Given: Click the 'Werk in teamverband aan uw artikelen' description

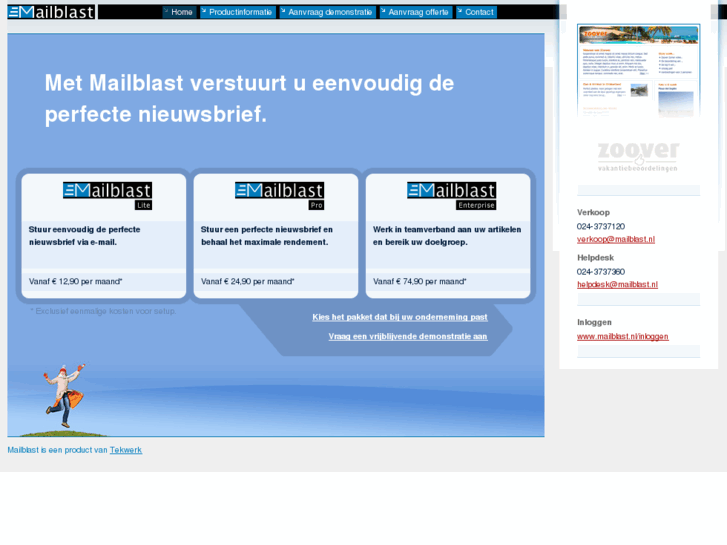Looking at the screenshot, I should (447, 236).
